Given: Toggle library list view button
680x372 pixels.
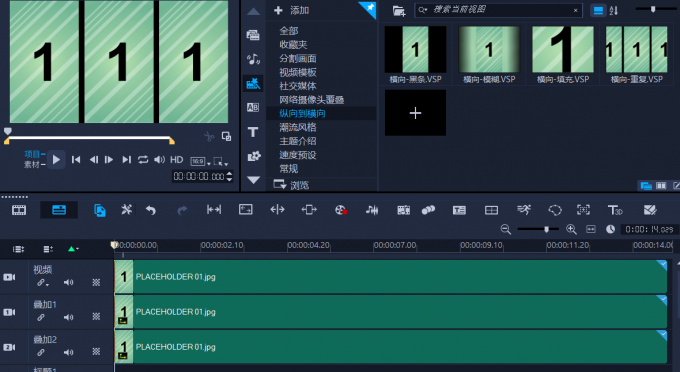Looking at the screenshot, I should [598, 11].
